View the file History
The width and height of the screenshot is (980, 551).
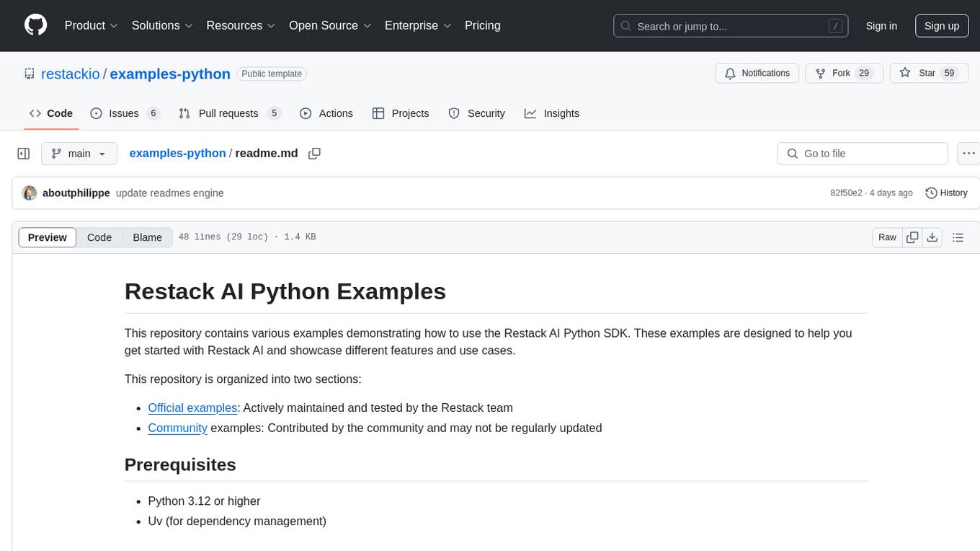click(946, 193)
